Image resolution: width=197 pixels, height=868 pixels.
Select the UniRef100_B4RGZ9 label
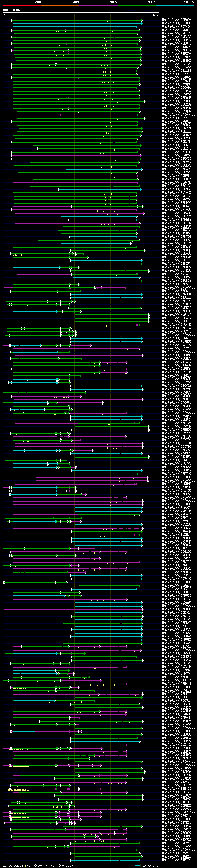pos(177,206)
